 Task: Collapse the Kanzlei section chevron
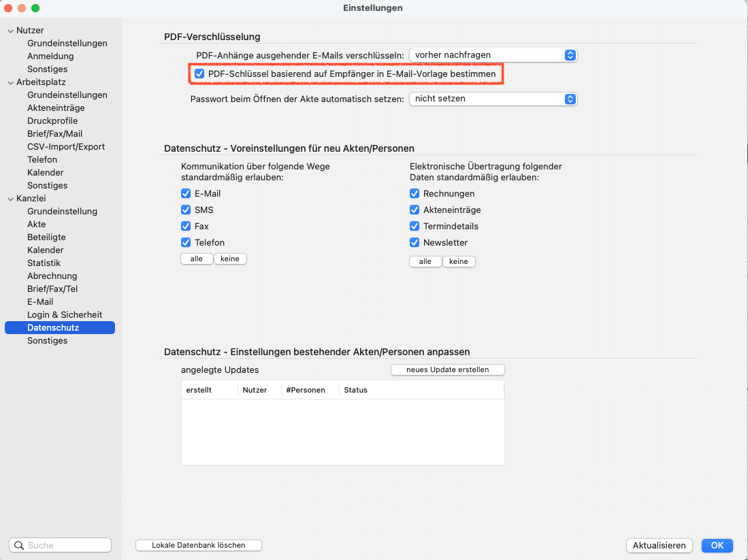(10, 199)
